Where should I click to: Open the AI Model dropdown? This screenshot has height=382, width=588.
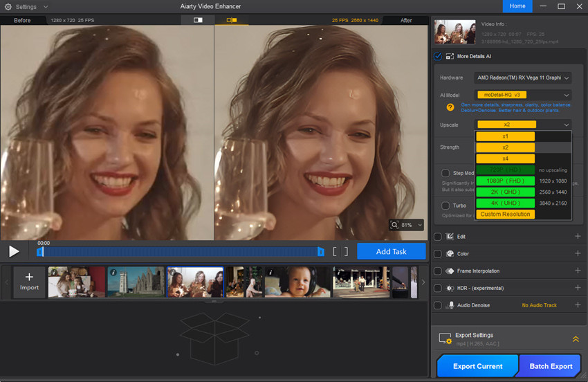click(x=524, y=95)
